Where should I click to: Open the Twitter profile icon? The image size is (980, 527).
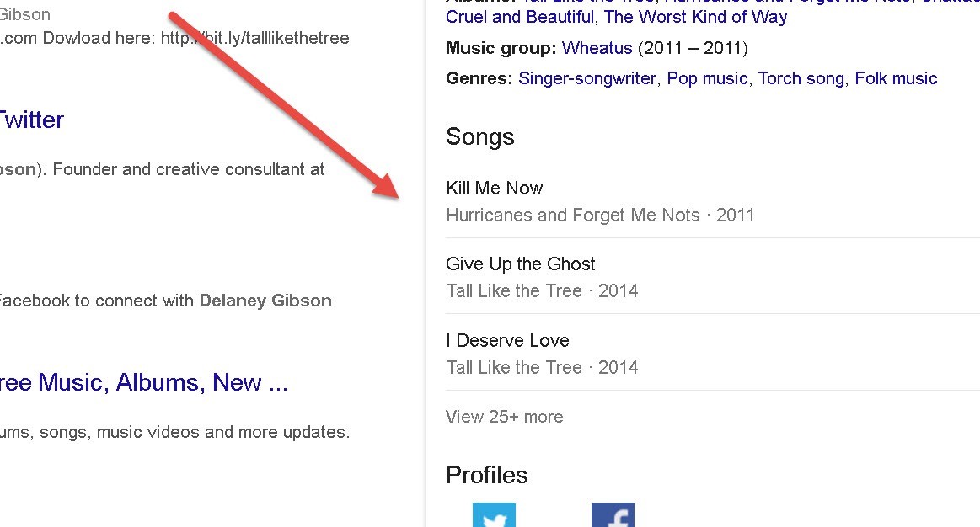(x=494, y=515)
